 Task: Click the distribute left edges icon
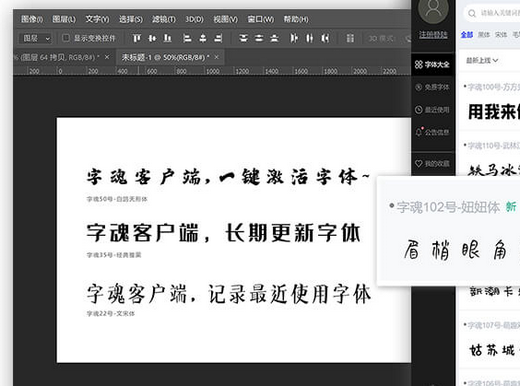coord(294,38)
